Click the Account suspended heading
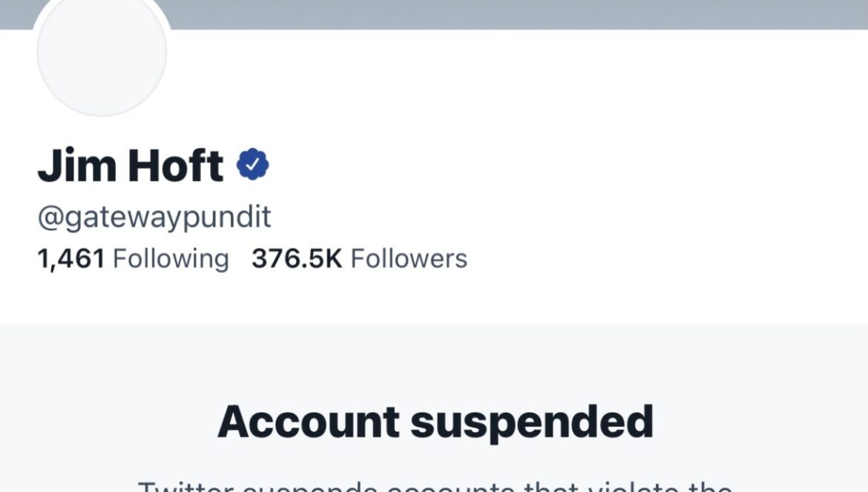The height and width of the screenshot is (492, 868). (435, 423)
